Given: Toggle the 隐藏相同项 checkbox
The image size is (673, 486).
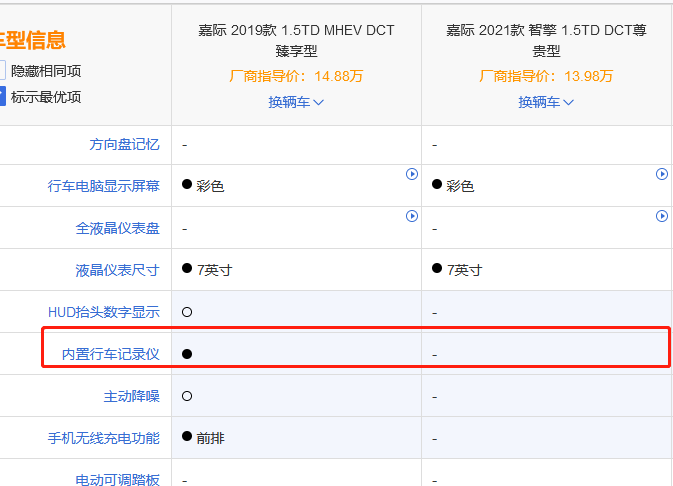Looking at the screenshot, I should [x=3, y=71].
